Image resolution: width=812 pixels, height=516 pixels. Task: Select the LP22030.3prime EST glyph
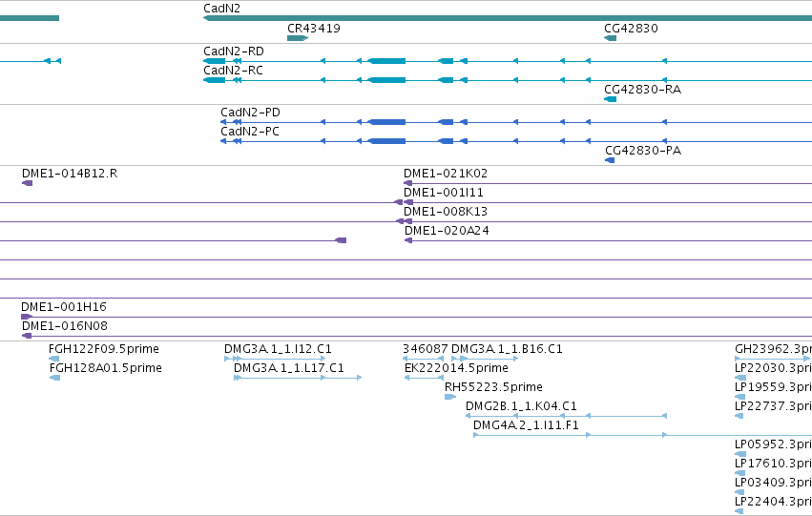click(740, 378)
